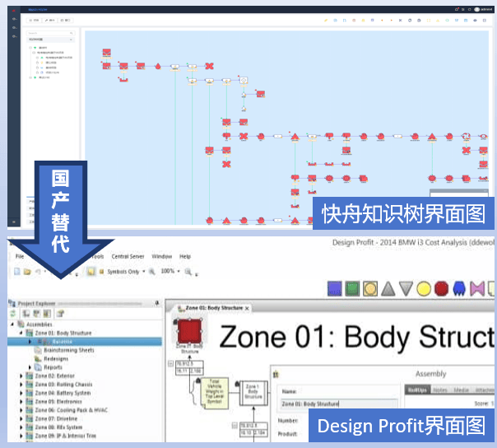Click the red droplet node in the knowledge tree canvas
497x448 pixels.
[157, 66]
